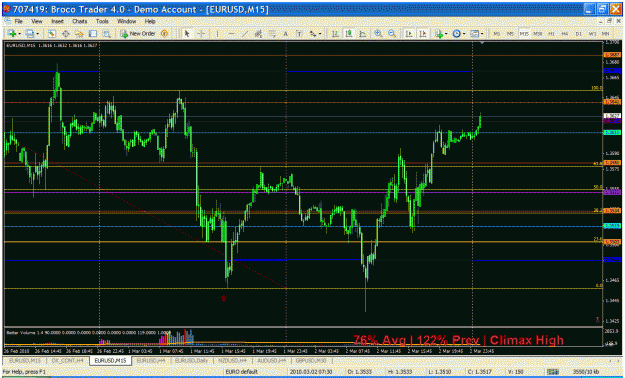
Task: Switch to D1 daily timeframe
Action: point(578,34)
